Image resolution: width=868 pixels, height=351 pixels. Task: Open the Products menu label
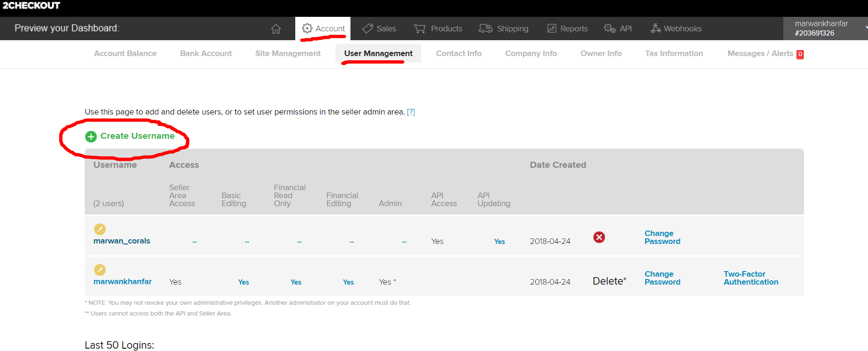coord(446,29)
